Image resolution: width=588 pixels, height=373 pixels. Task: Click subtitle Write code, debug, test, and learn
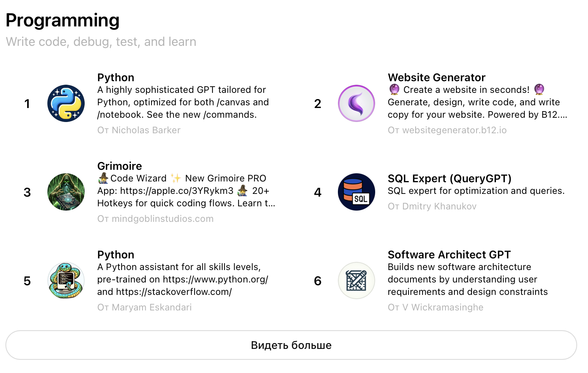tap(101, 42)
